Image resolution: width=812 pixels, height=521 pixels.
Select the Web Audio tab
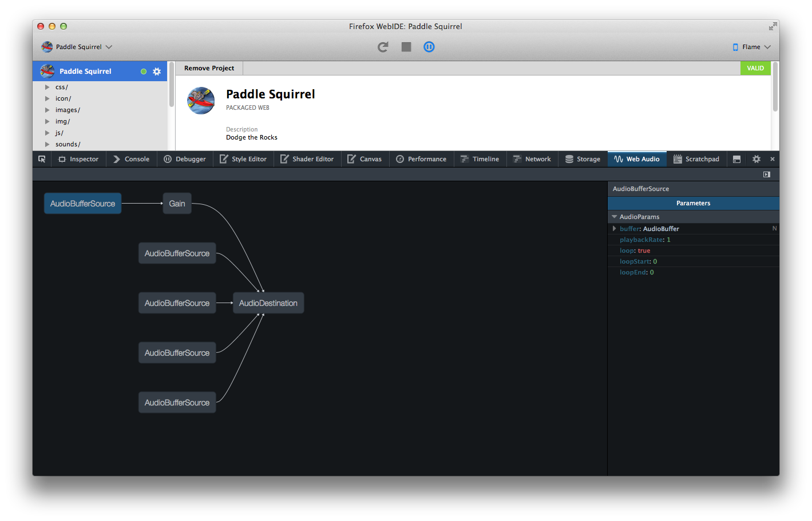pos(637,159)
